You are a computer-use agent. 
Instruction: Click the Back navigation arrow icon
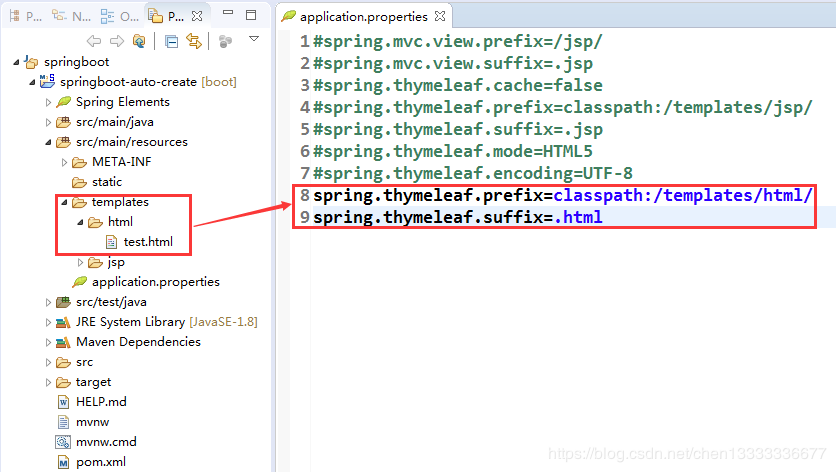94,41
